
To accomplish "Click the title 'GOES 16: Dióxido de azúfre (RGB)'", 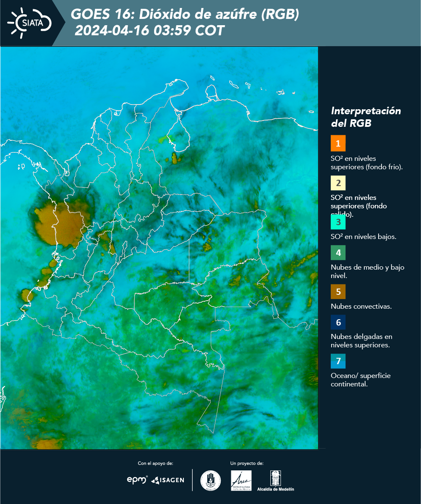I will tap(185, 14).
